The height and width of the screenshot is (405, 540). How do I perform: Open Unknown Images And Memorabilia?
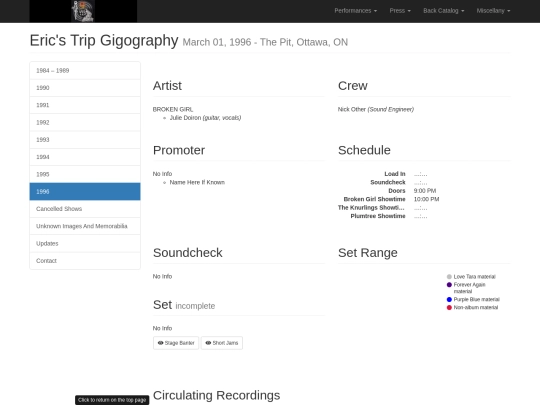[85, 226]
